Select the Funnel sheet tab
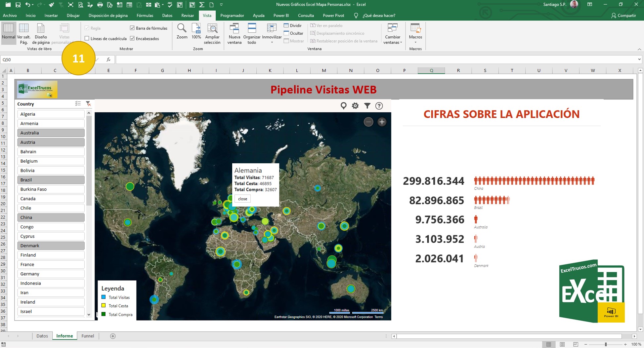 click(x=87, y=336)
